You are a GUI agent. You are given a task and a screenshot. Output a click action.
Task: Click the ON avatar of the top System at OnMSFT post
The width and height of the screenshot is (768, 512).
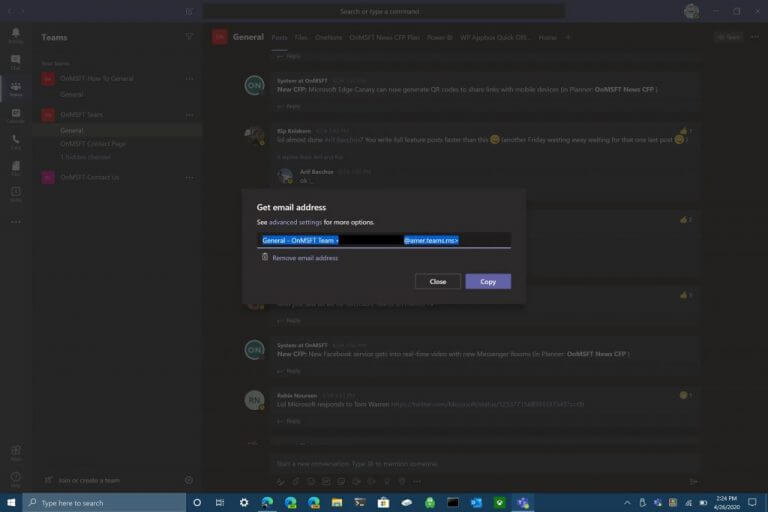pyautogui.click(x=254, y=85)
